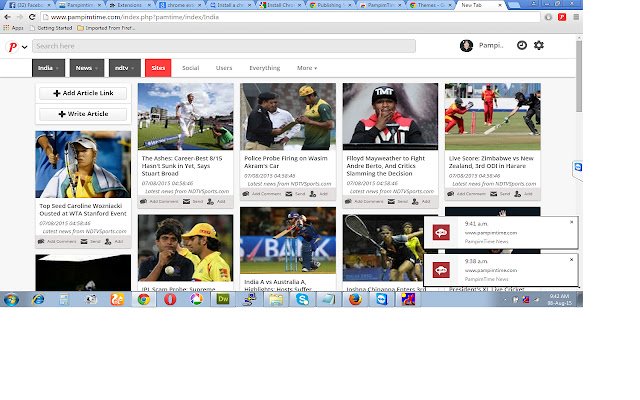Expand the More menu

coord(307,68)
